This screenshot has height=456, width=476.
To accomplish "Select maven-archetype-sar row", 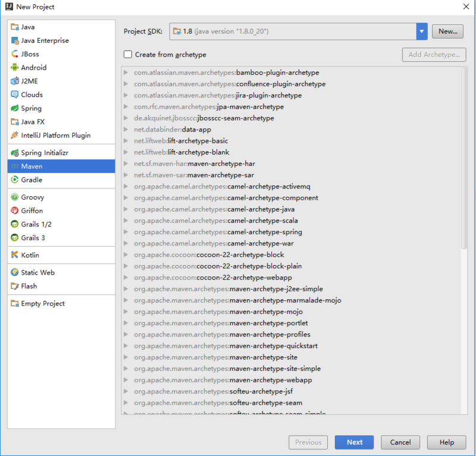I will coord(291,175).
